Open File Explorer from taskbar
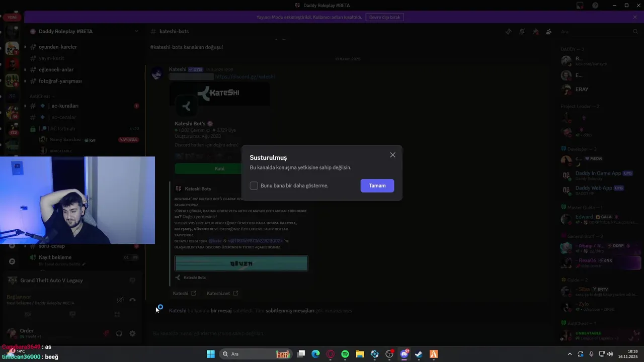The image size is (644, 362). point(360,354)
